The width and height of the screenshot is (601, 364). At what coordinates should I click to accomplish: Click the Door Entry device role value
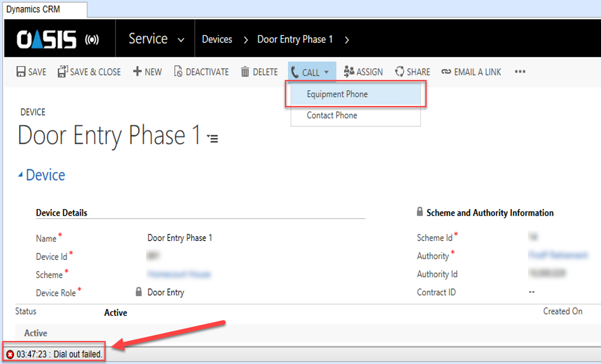coord(166,292)
